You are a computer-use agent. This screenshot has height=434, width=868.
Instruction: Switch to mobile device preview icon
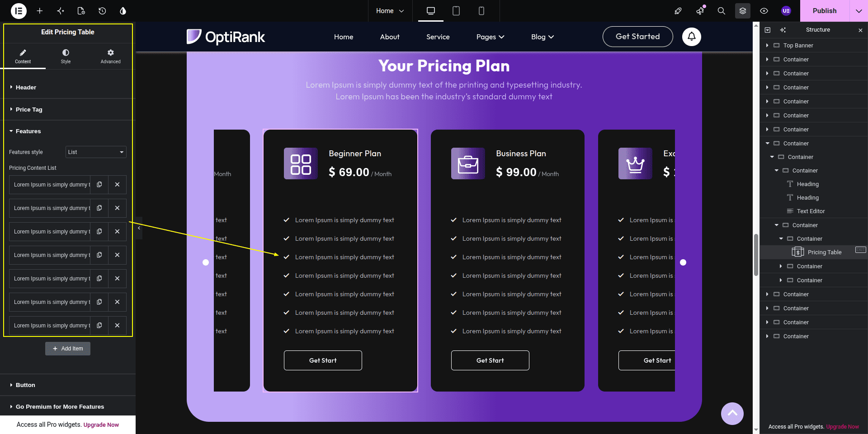[x=481, y=11]
